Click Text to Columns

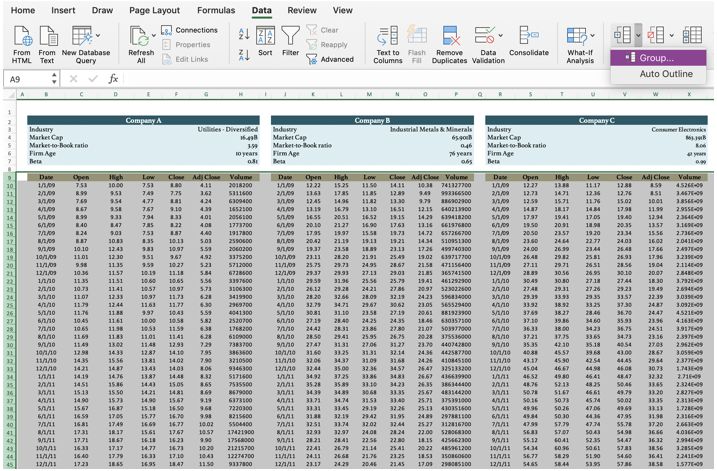click(388, 44)
